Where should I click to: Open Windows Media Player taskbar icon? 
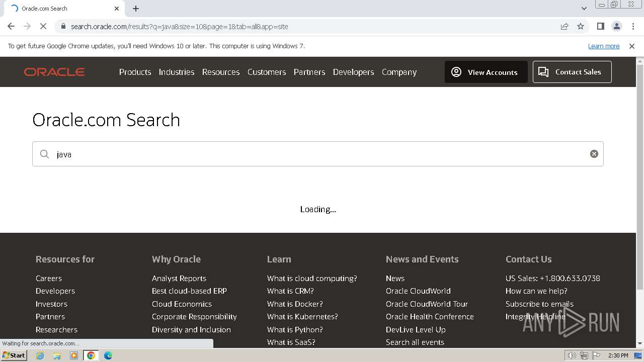coord(74,355)
